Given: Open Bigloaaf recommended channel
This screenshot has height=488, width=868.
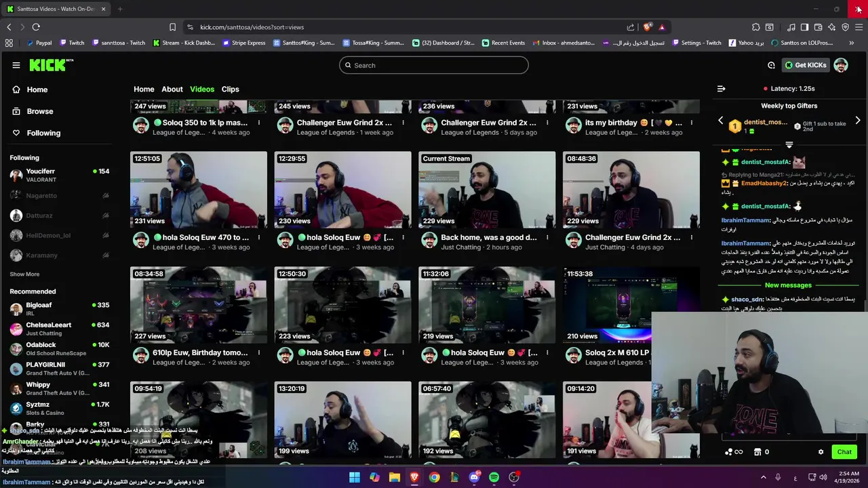Looking at the screenshot, I should pos(60,309).
